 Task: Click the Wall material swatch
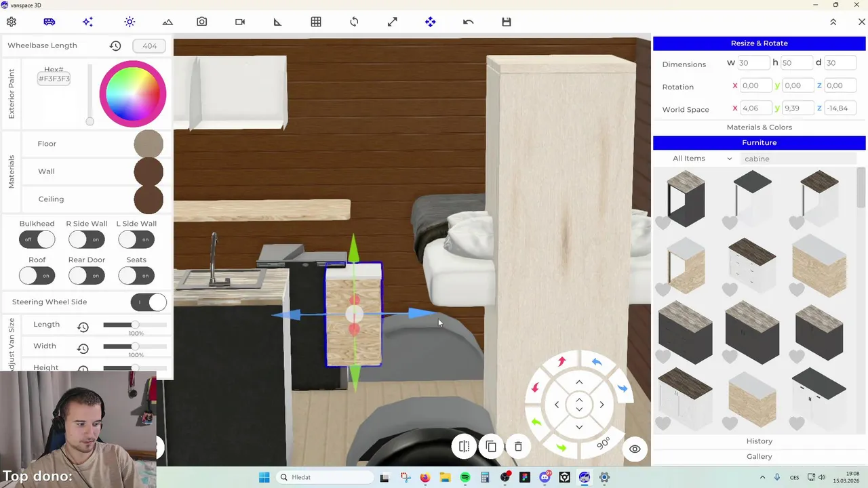click(149, 171)
